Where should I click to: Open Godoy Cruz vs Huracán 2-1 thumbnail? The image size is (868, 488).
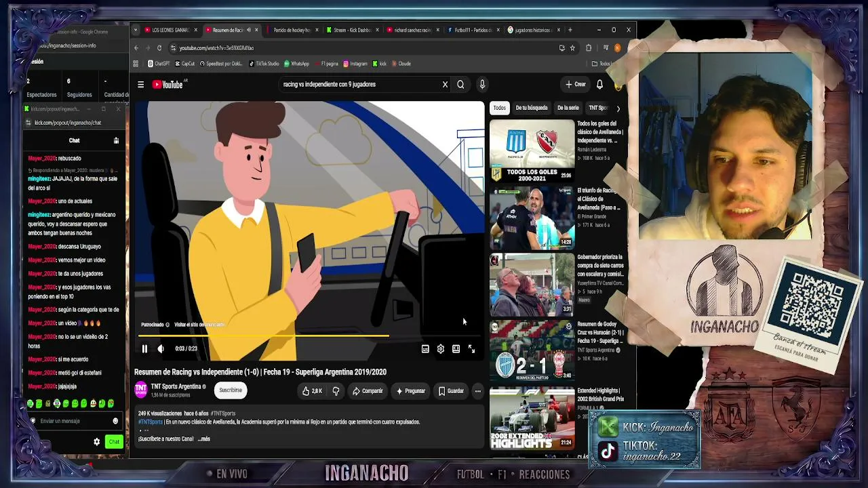point(532,351)
